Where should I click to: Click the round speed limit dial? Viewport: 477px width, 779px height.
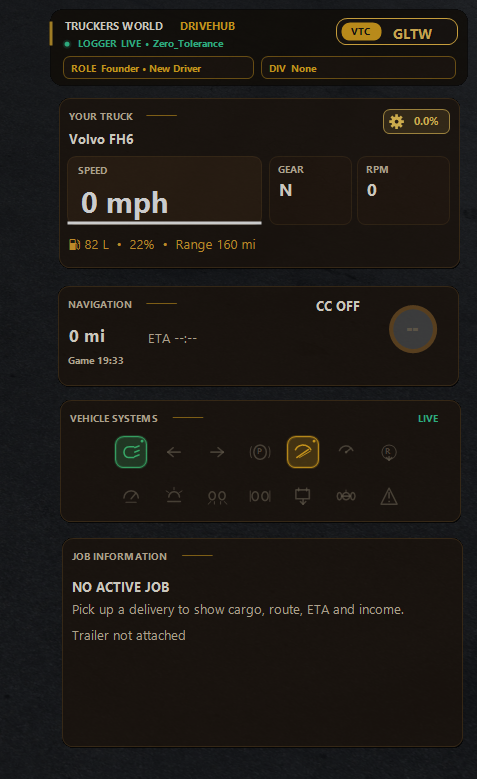tap(412, 329)
